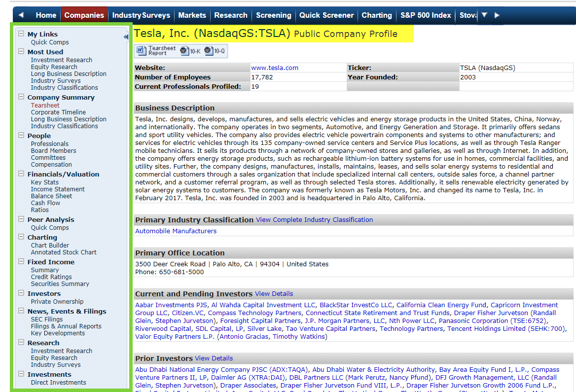Image resolution: width=576 pixels, height=392 pixels.
Task: Click the right arrow in navigation bar
Action: point(497,15)
